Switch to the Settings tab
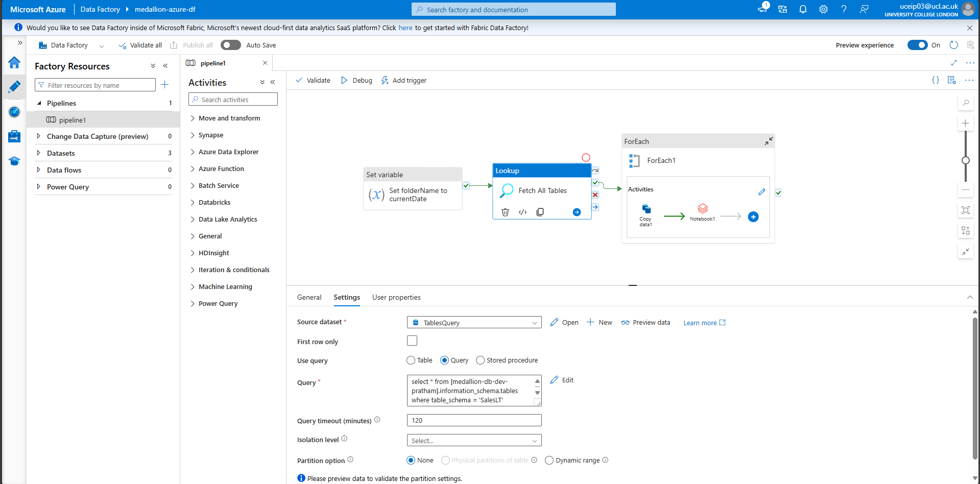This screenshot has width=980, height=484. [347, 298]
